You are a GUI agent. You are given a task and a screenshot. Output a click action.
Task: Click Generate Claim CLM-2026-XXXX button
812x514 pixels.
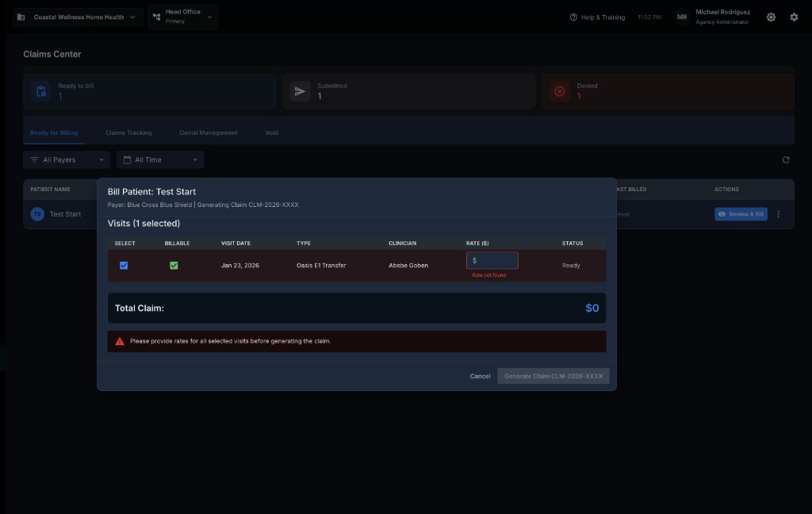click(553, 376)
